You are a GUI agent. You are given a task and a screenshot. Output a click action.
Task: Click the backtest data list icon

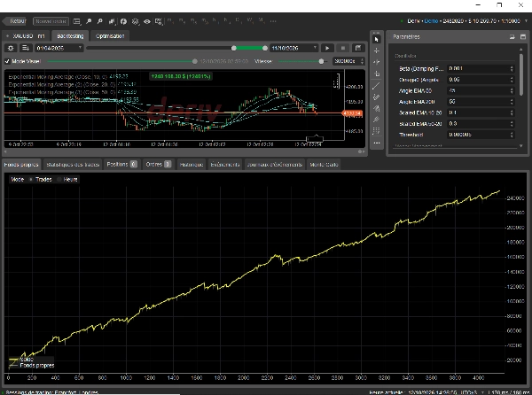coord(26,48)
